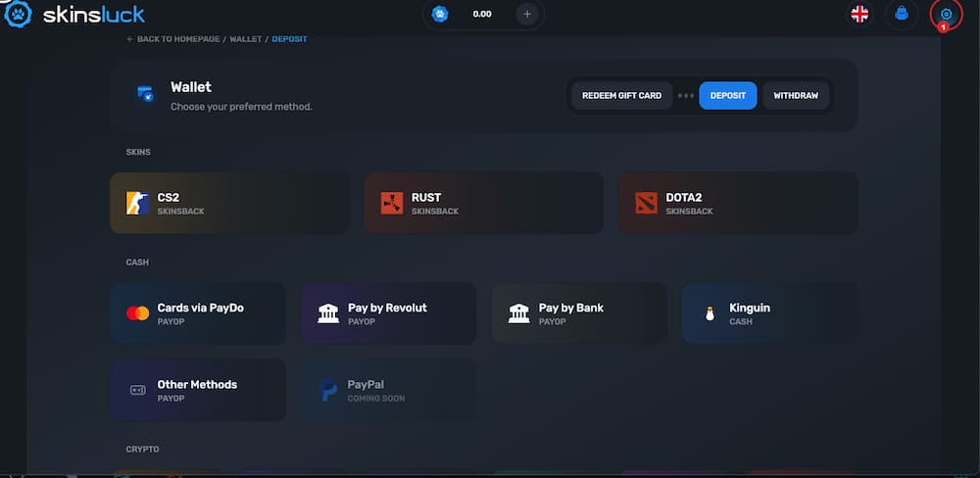Viewport: 980px width, 478px height.
Task: Click the wallet icon beside Wallet title
Action: [x=145, y=94]
